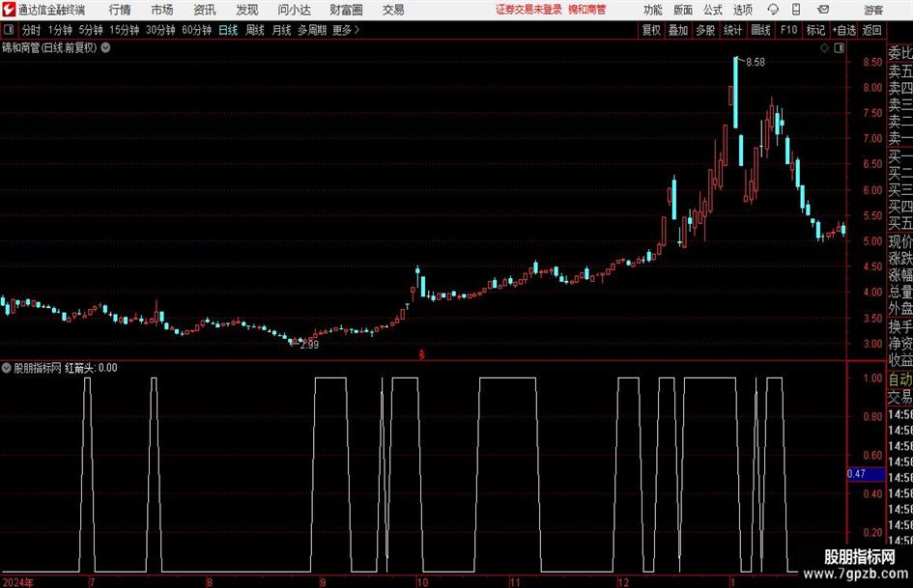Select the 月线 monthly period tab
Image resolution: width=913 pixels, height=588 pixels.
[x=281, y=30]
